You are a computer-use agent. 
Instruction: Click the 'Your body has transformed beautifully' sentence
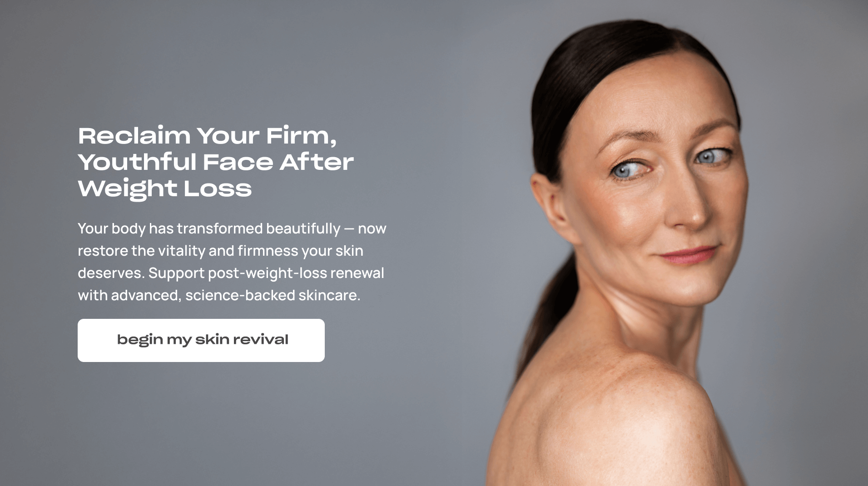pyautogui.click(x=209, y=228)
